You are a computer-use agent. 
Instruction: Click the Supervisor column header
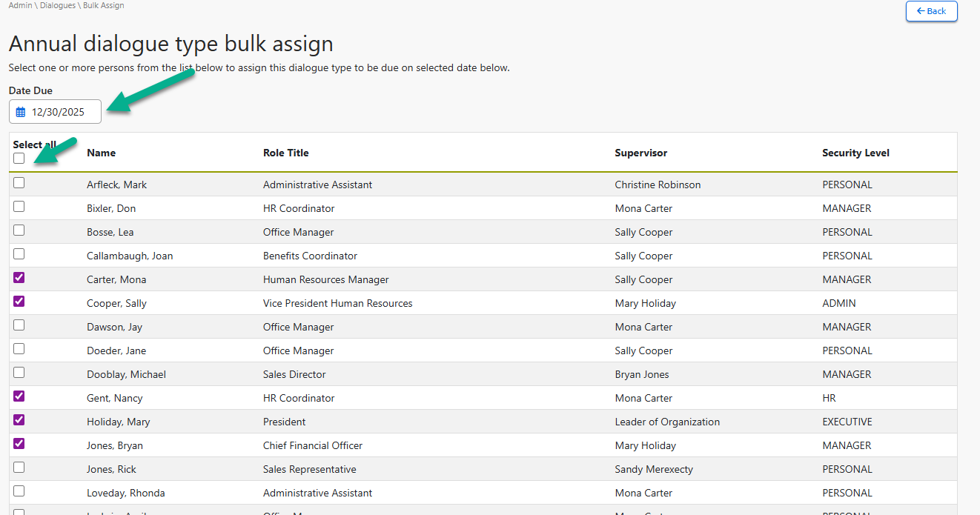coord(640,153)
